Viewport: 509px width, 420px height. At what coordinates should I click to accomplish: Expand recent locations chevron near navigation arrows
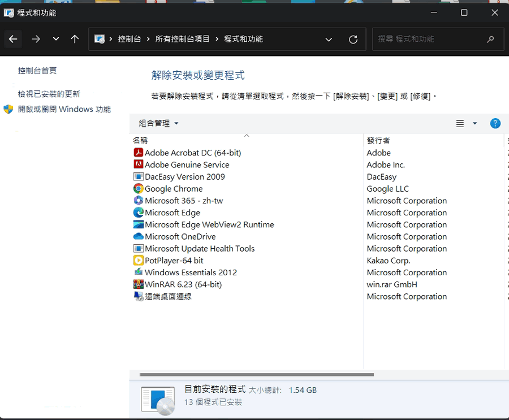point(55,39)
